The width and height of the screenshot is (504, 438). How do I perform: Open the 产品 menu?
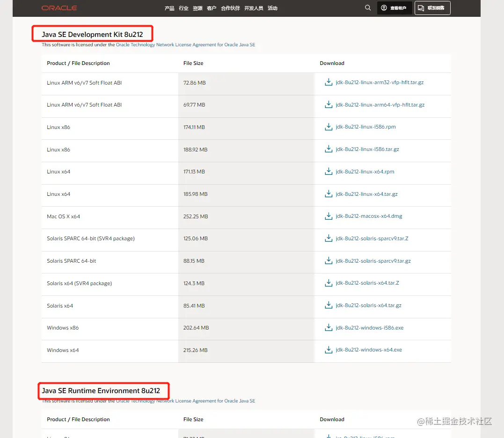(x=169, y=8)
